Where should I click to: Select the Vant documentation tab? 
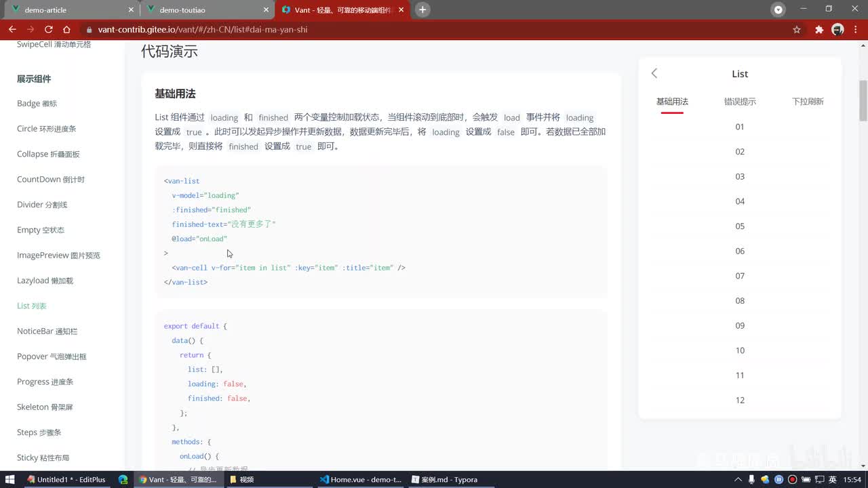click(342, 9)
